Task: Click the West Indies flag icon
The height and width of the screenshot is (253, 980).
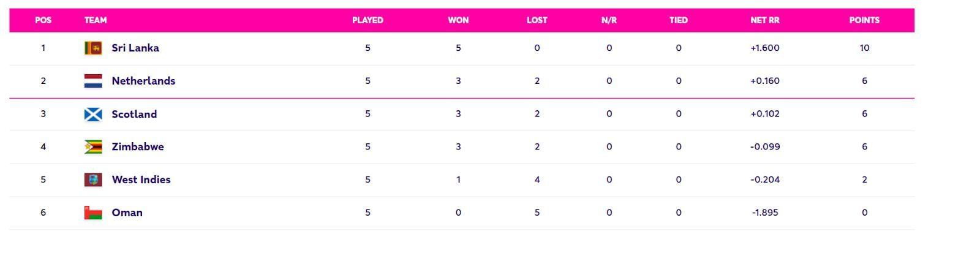Action: [x=93, y=179]
